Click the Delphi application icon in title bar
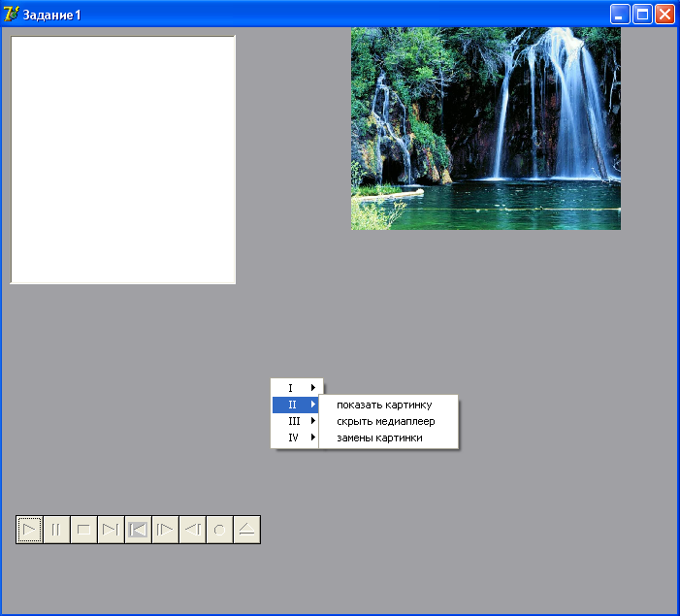Viewport: 680px width, 616px height. click(x=11, y=15)
